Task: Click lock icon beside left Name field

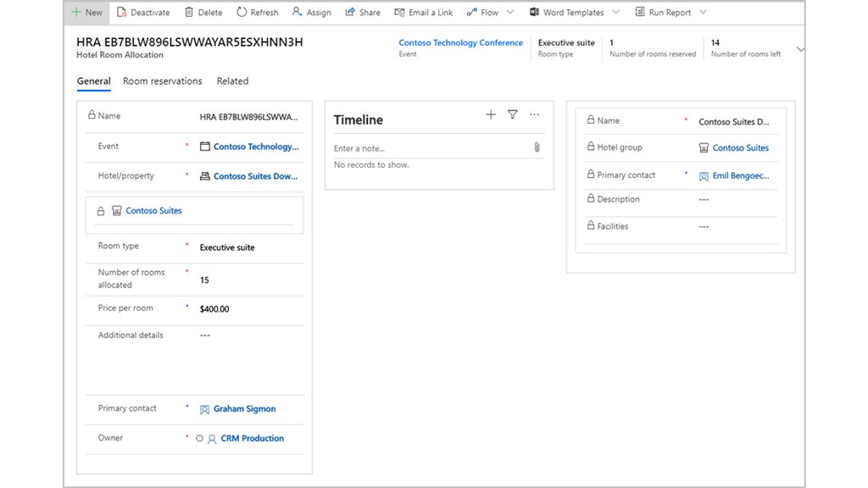Action: (92, 114)
